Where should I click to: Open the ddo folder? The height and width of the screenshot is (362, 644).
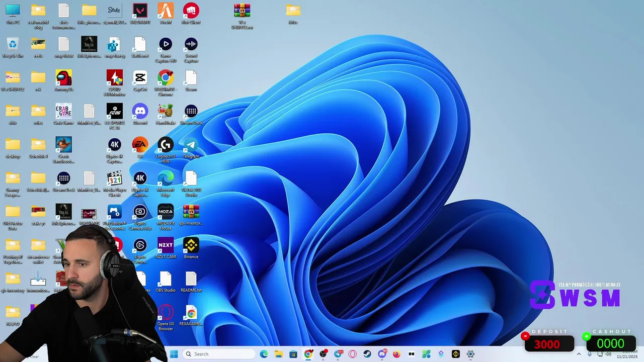tap(13, 115)
